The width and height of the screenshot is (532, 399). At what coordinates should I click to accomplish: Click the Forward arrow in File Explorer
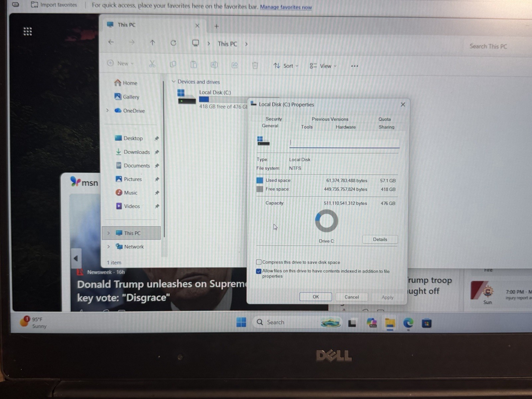pyautogui.click(x=132, y=42)
